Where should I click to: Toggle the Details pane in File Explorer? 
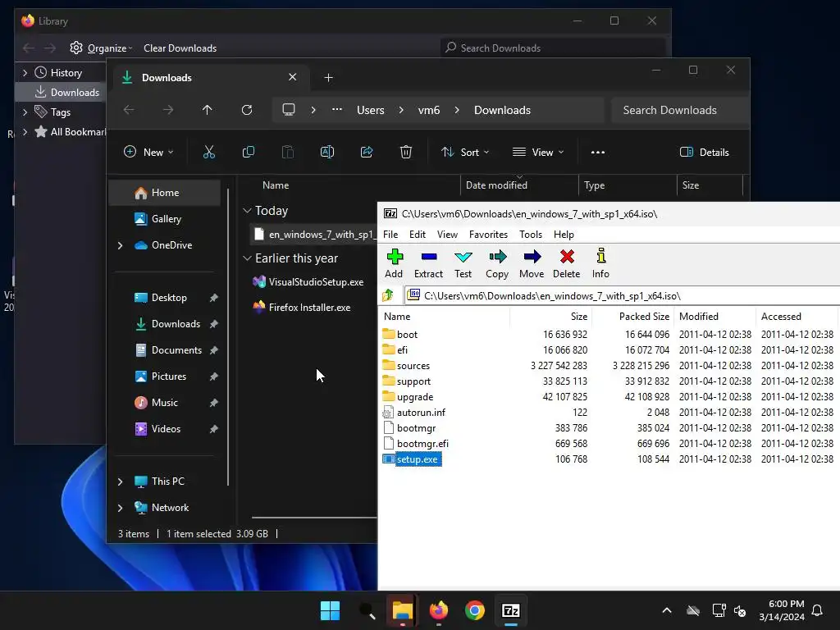[705, 152]
